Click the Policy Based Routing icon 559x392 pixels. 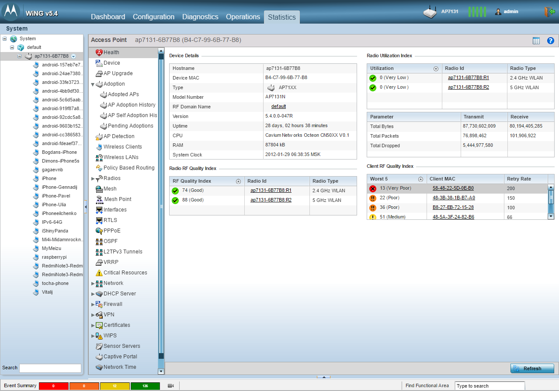(99, 168)
